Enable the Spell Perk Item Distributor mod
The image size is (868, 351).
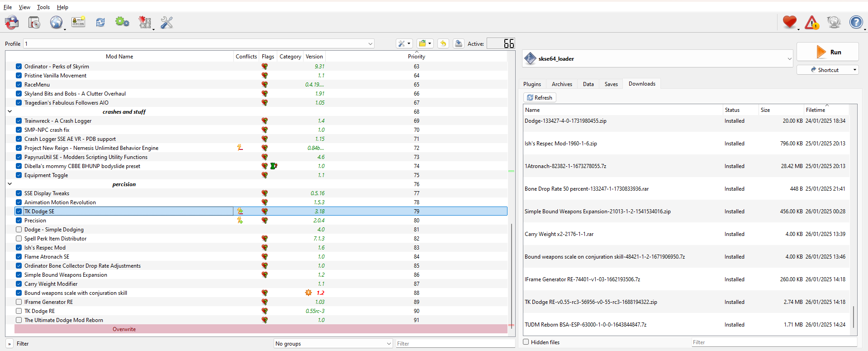[19, 238]
